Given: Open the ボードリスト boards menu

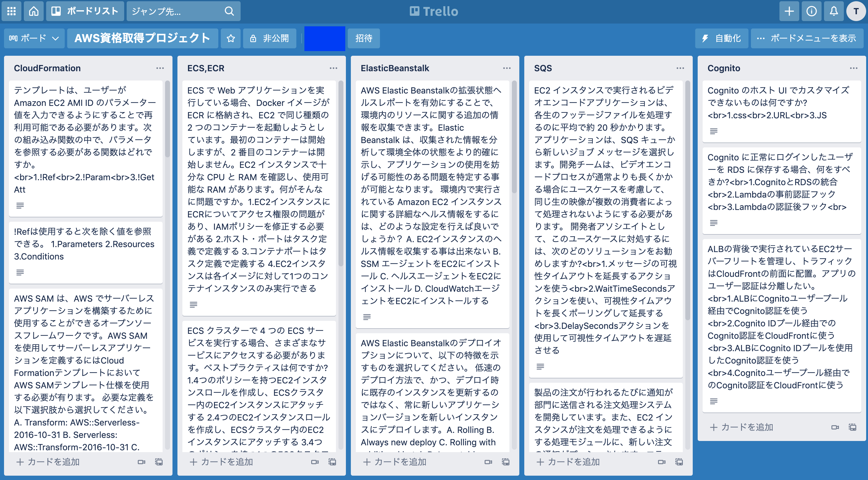Looking at the screenshot, I should 85,11.
